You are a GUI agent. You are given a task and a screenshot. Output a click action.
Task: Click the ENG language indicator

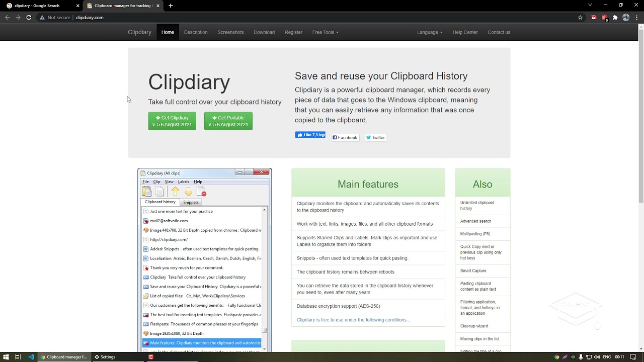pos(607,357)
